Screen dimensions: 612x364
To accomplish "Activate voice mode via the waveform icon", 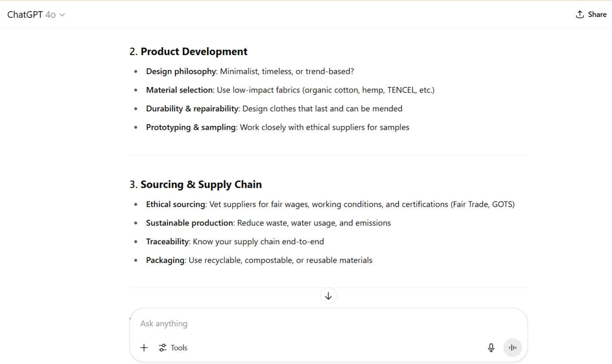I will coord(512,347).
